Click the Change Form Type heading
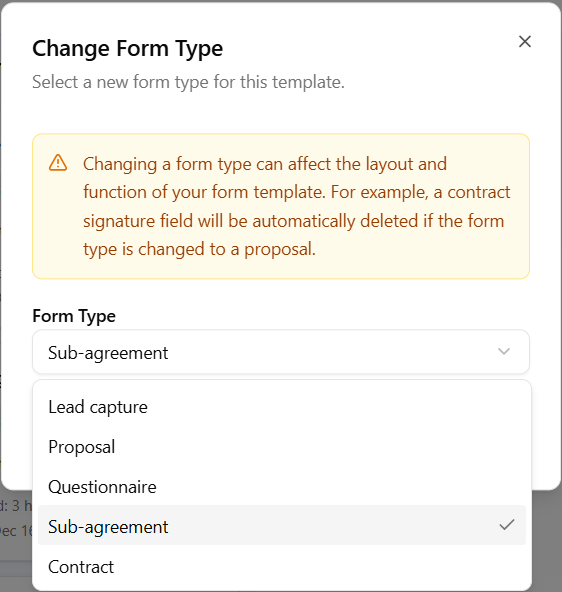 pyautogui.click(x=128, y=49)
